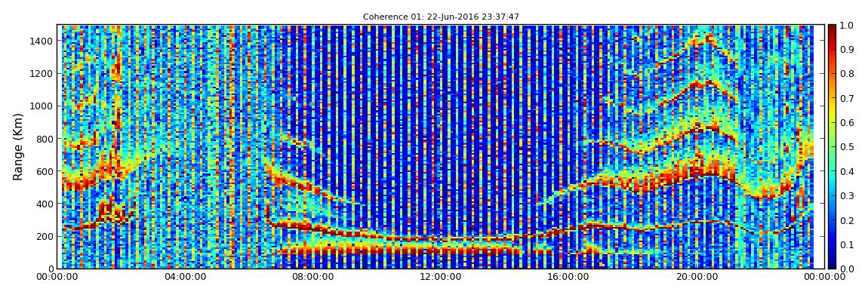Click the colorbar 0.0 tick label
868x307 pixels.
click(846, 269)
